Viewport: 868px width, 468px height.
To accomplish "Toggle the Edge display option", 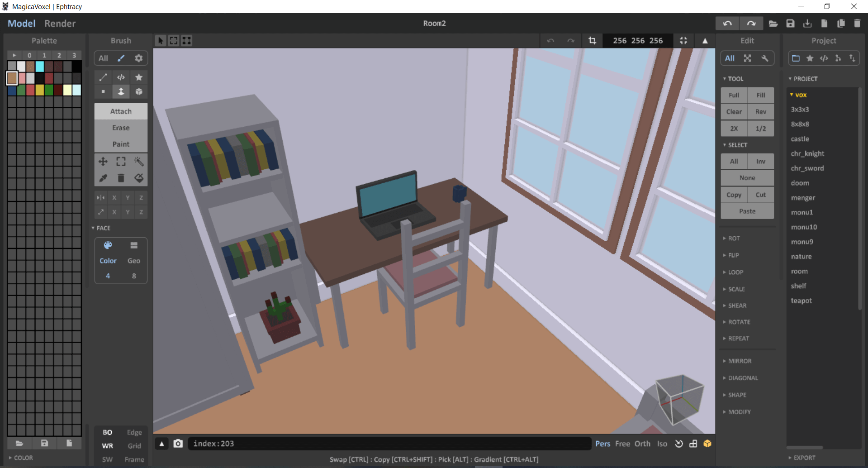I will point(134,432).
